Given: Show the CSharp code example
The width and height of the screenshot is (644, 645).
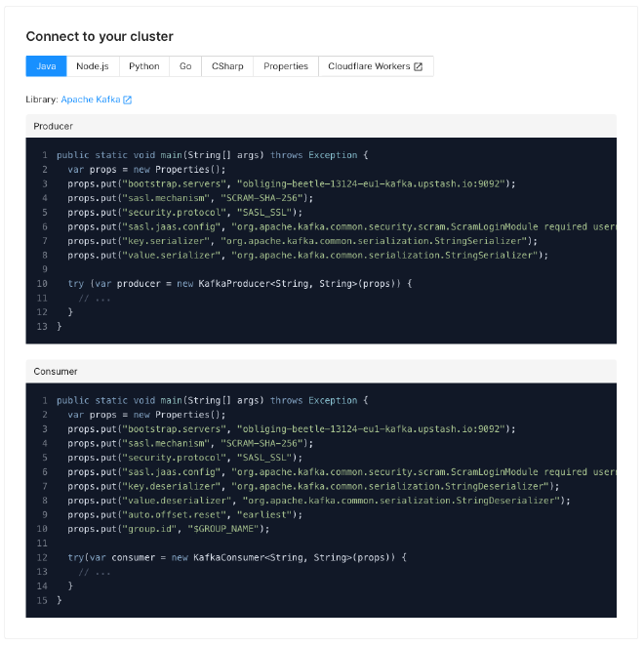Looking at the screenshot, I should coord(227,66).
